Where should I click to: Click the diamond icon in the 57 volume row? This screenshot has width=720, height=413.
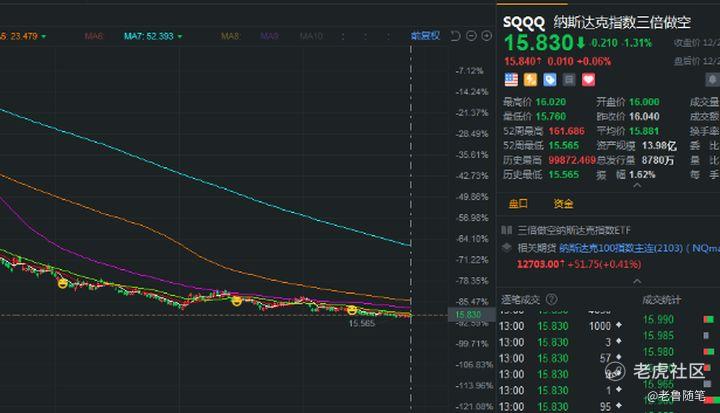619,357
